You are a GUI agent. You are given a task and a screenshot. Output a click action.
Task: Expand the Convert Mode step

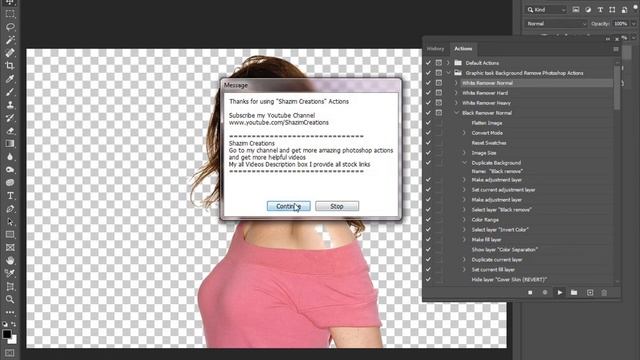(x=464, y=133)
